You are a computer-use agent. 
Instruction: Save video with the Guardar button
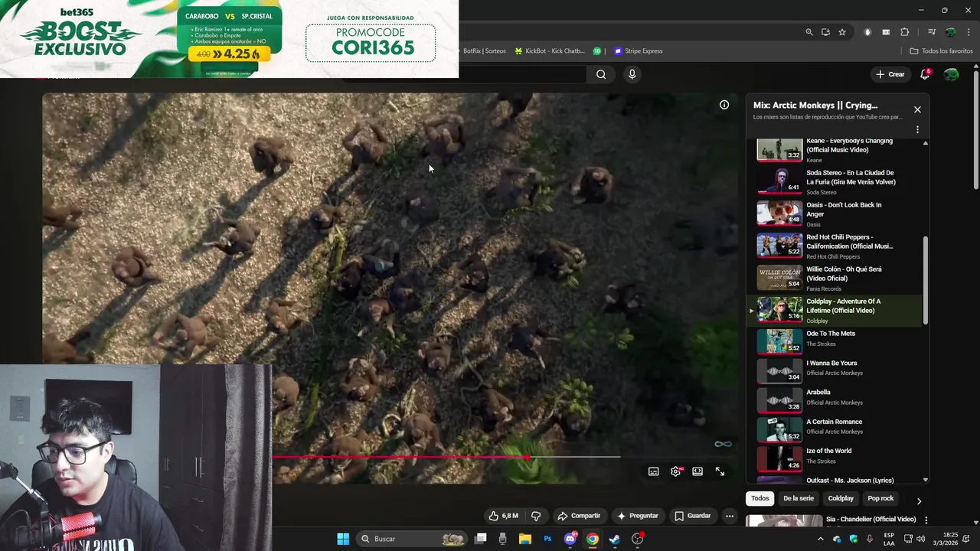point(692,516)
